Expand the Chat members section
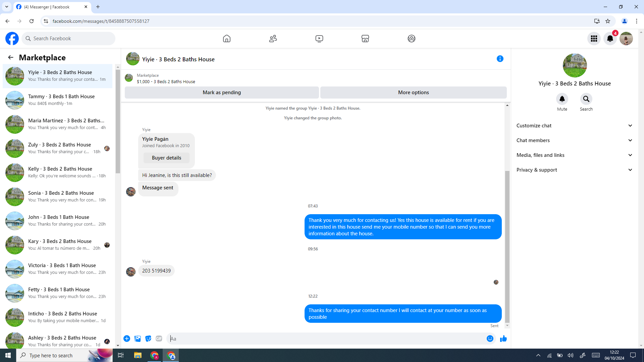 [575, 140]
